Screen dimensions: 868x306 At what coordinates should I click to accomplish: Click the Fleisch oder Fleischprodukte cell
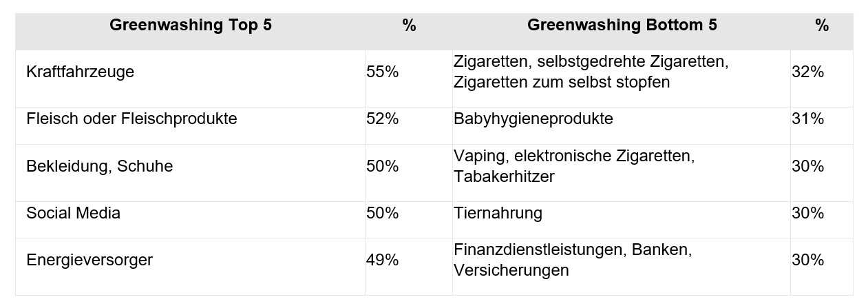click(131, 119)
